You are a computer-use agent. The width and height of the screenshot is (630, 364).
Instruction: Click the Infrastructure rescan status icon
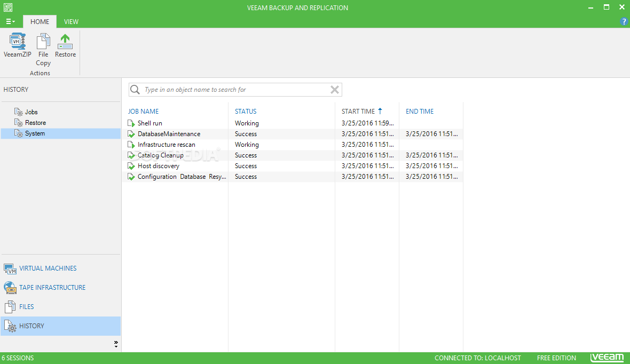[131, 145]
